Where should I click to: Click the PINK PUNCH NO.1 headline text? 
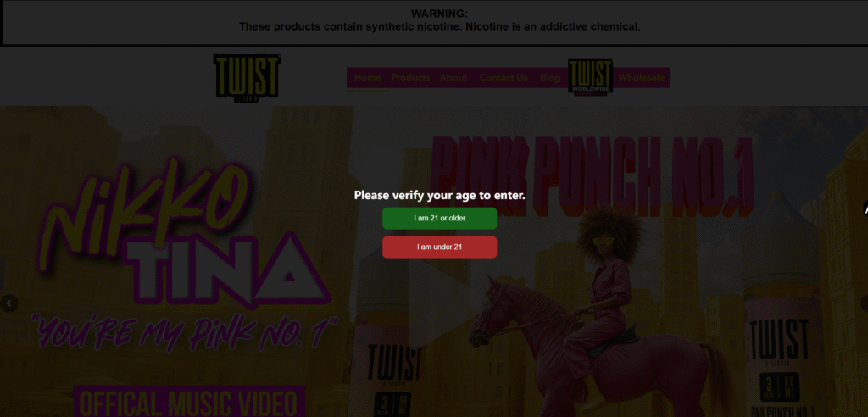click(593, 175)
